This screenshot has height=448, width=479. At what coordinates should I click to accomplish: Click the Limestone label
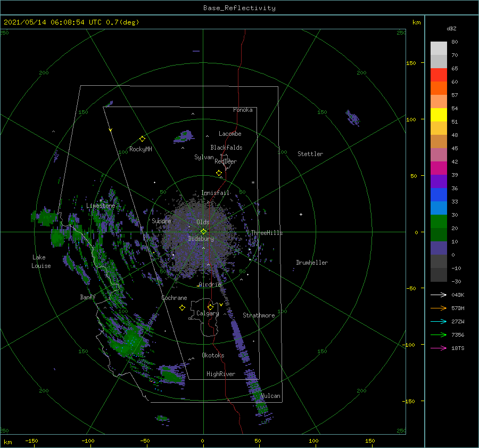[101, 206]
